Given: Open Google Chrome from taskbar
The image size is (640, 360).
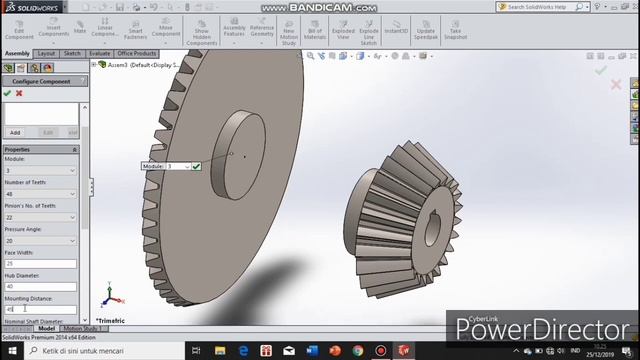Looking at the screenshot, I should click(358, 351).
